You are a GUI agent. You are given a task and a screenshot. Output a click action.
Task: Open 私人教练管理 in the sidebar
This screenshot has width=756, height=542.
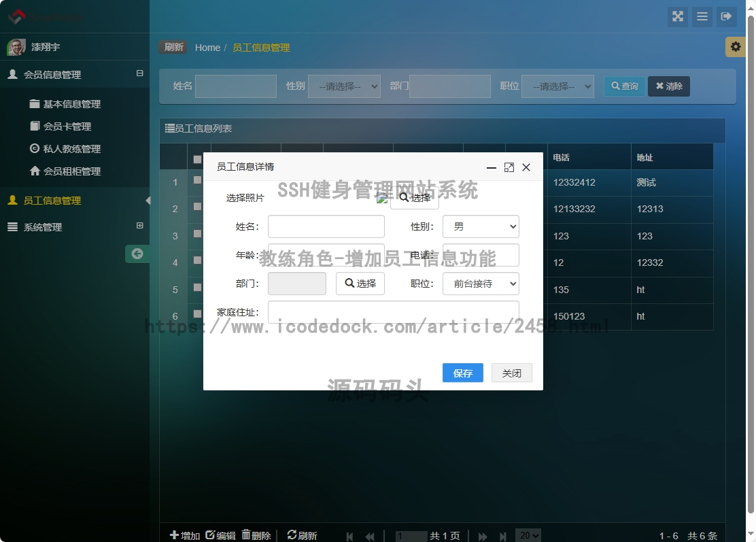pyautogui.click(x=71, y=148)
